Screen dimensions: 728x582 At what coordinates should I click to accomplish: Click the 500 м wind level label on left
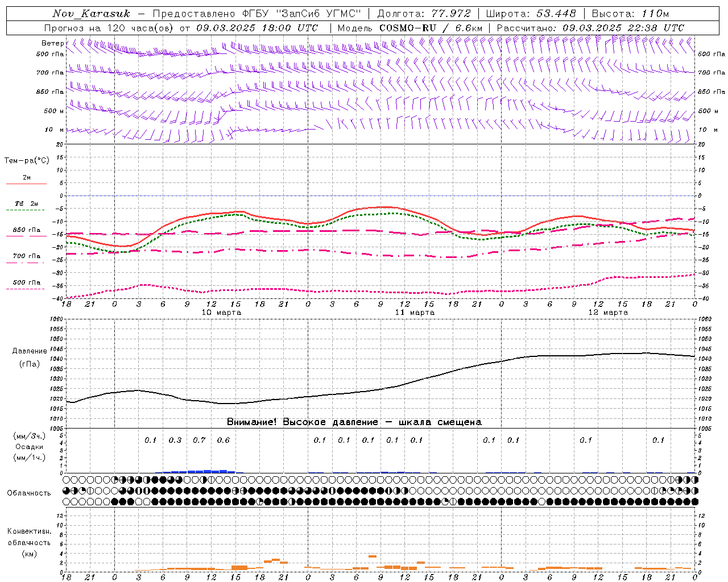(x=54, y=111)
